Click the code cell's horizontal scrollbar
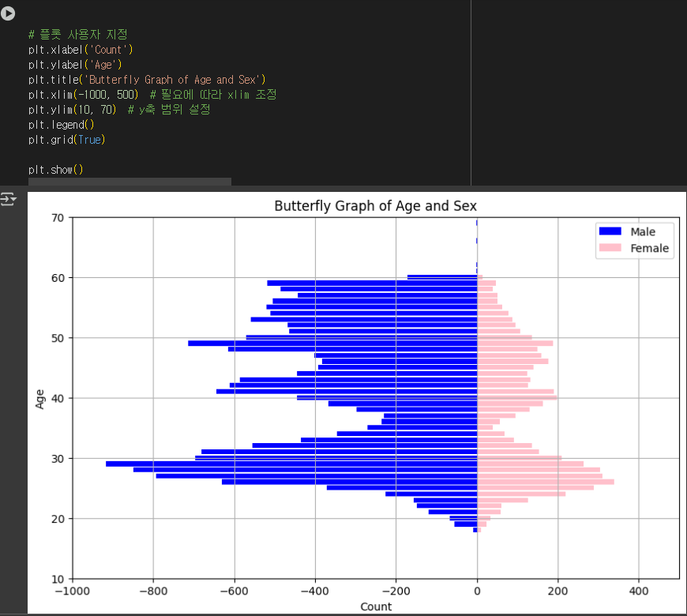The height and width of the screenshot is (616, 687). pyautogui.click(x=130, y=182)
